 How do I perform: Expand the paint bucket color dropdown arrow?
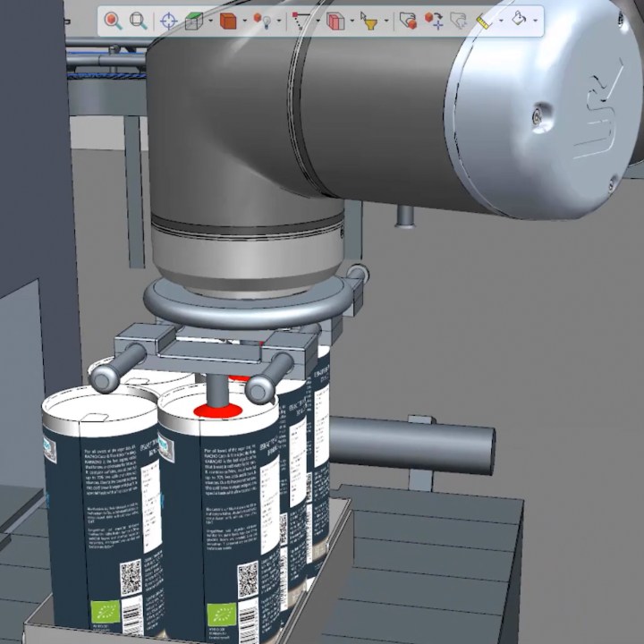click(535, 21)
